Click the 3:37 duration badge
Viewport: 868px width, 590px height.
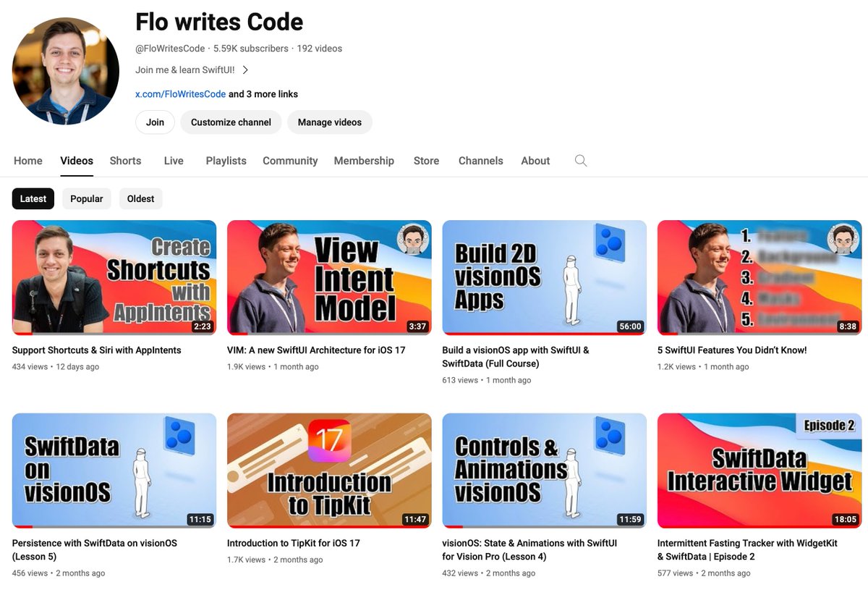(x=417, y=326)
